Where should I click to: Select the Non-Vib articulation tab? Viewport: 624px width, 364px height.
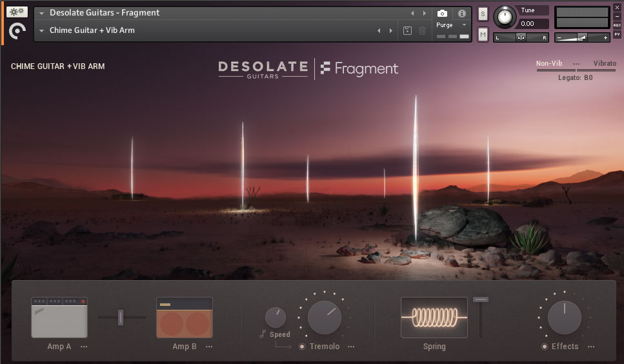549,63
